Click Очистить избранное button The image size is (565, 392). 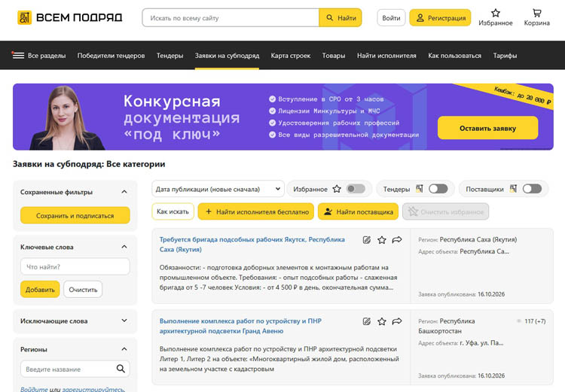(x=446, y=211)
